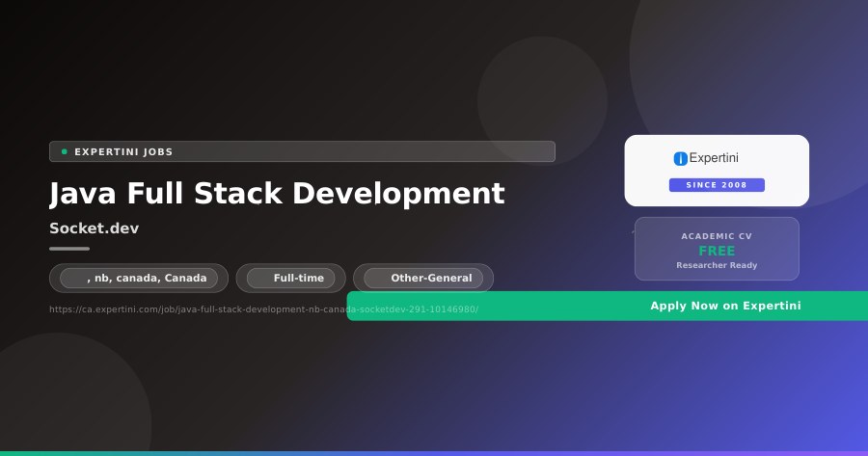Click the Apply Now on Expertini button
This screenshot has width=868, height=456.
[608, 306]
